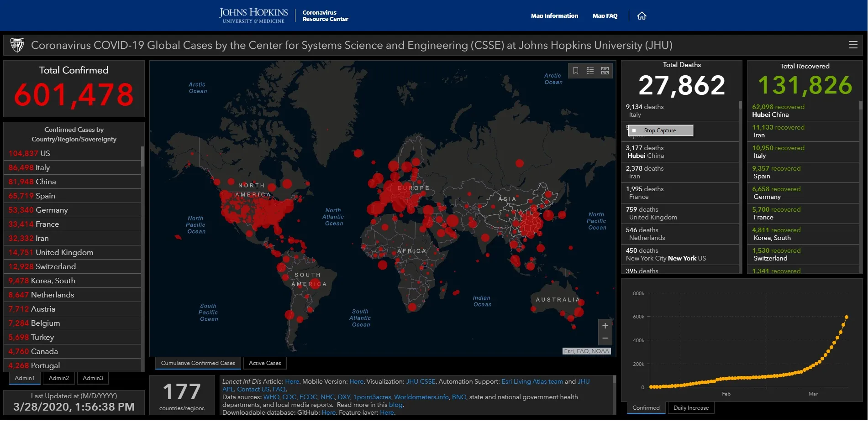Select Turkey row in country list
868x422 pixels.
pos(73,337)
